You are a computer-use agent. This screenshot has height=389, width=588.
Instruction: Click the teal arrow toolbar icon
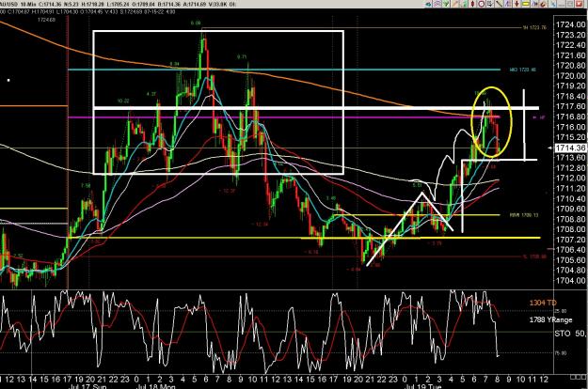[428, 4]
